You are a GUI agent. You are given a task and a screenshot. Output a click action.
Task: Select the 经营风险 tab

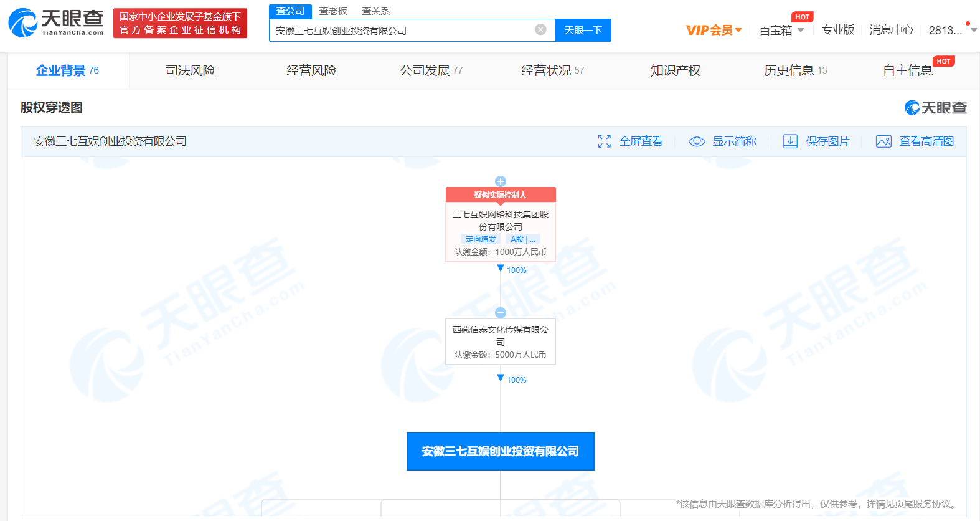coord(311,70)
